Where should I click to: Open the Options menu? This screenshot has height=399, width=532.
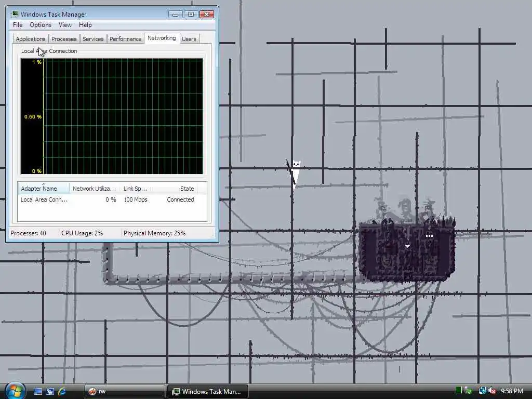pos(41,25)
